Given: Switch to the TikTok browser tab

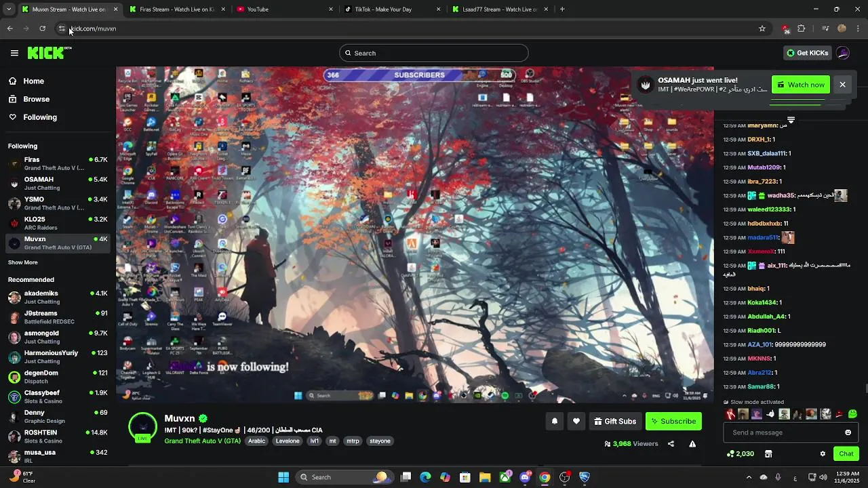Looking at the screenshot, I should [392, 9].
